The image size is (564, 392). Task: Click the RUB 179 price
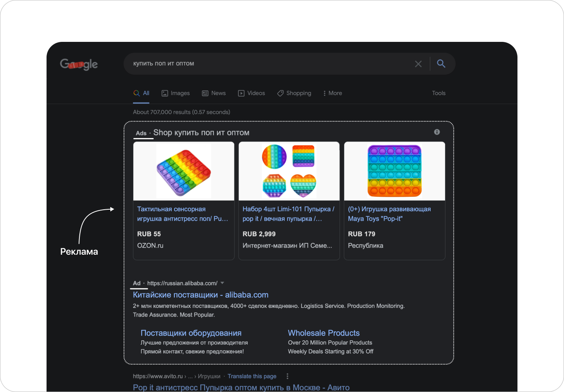[x=362, y=234]
